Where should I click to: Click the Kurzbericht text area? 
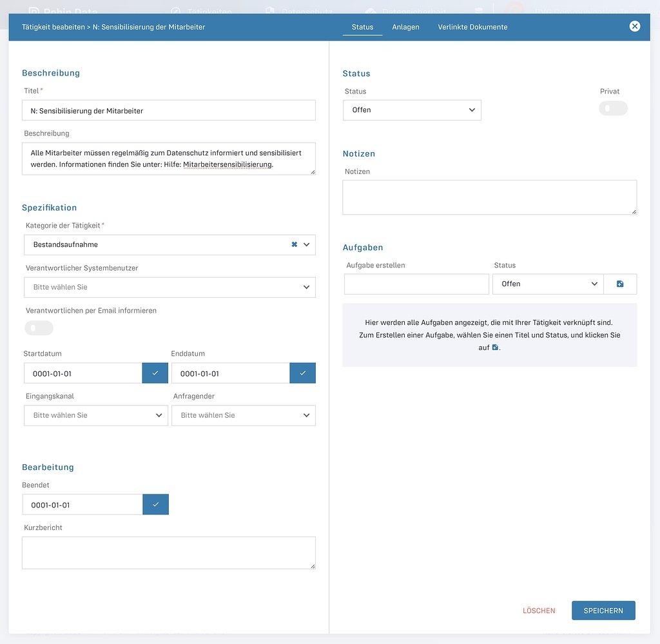click(168, 553)
